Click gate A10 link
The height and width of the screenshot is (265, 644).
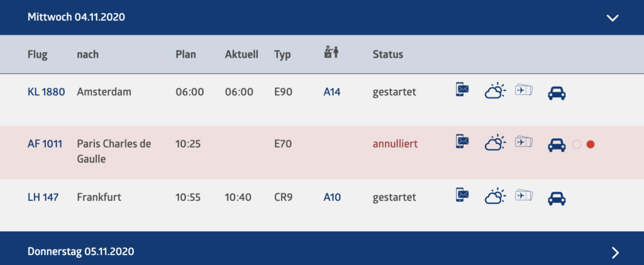point(332,197)
